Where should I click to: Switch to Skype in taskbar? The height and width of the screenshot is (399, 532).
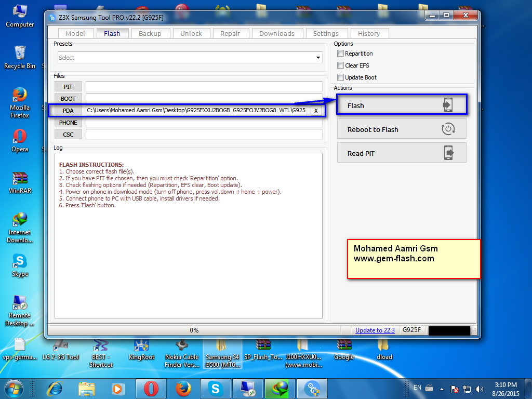click(216, 389)
